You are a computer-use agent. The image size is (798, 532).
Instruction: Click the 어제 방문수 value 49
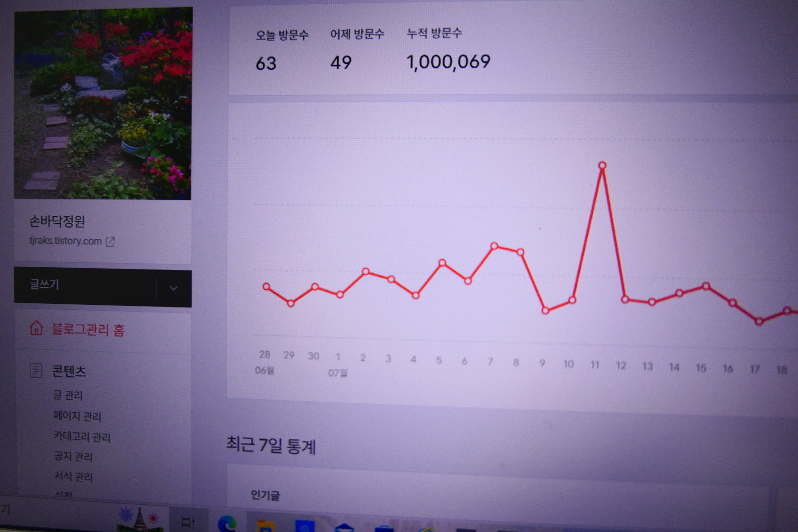tap(341, 63)
